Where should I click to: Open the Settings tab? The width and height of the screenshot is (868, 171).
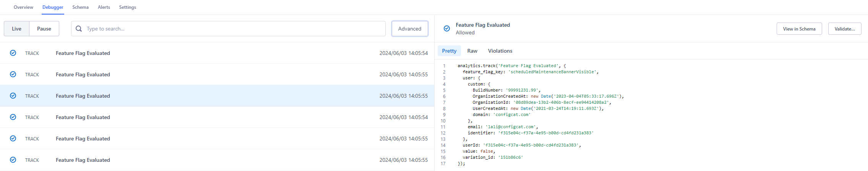click(x=127, y=7)
